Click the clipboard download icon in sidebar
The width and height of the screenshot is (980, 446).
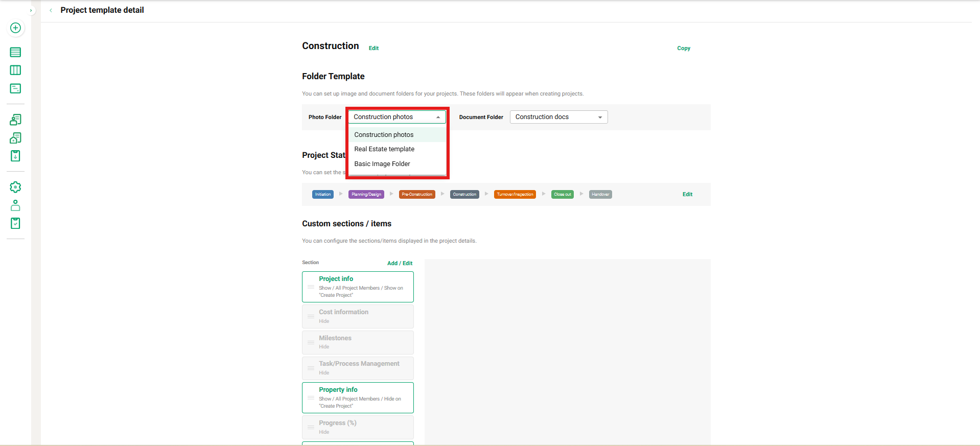pyautogui.click(x=15, y=156)
